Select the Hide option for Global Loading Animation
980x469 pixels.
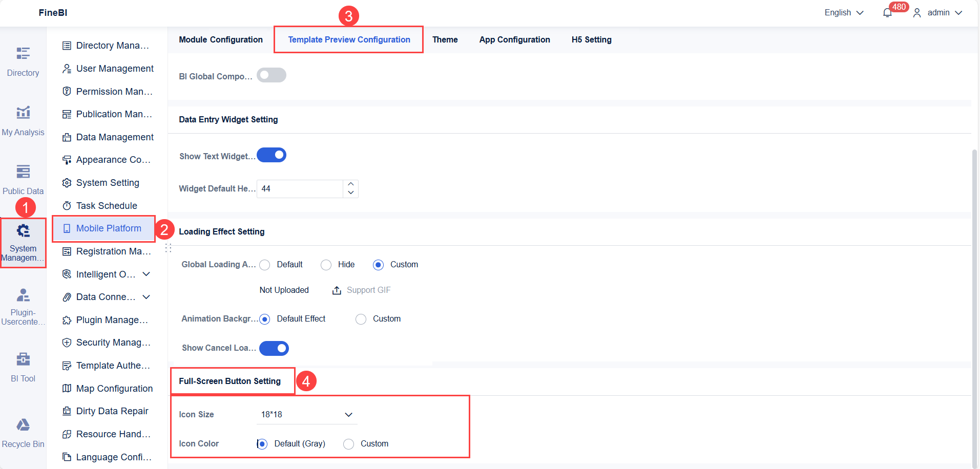pyautogui.click(x=326, y=265)
